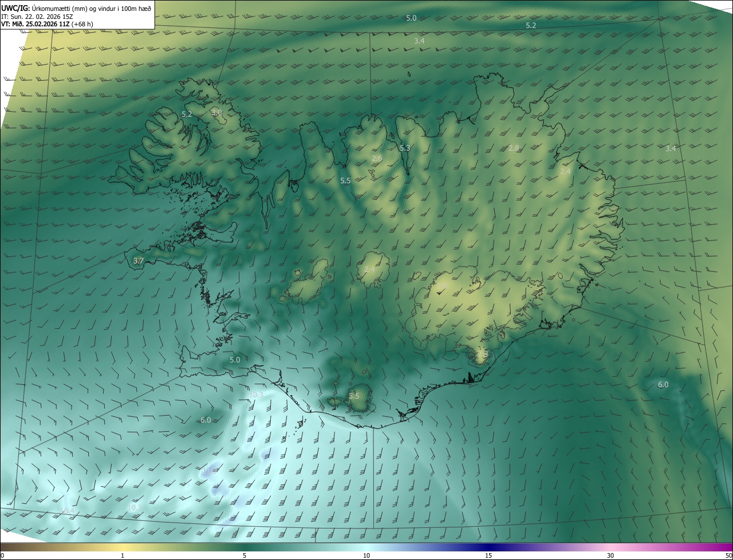Screen dimensions: 733x560
Task: Click the 10.3 label just off the southwest coast
Action: (x=256, y=395)
